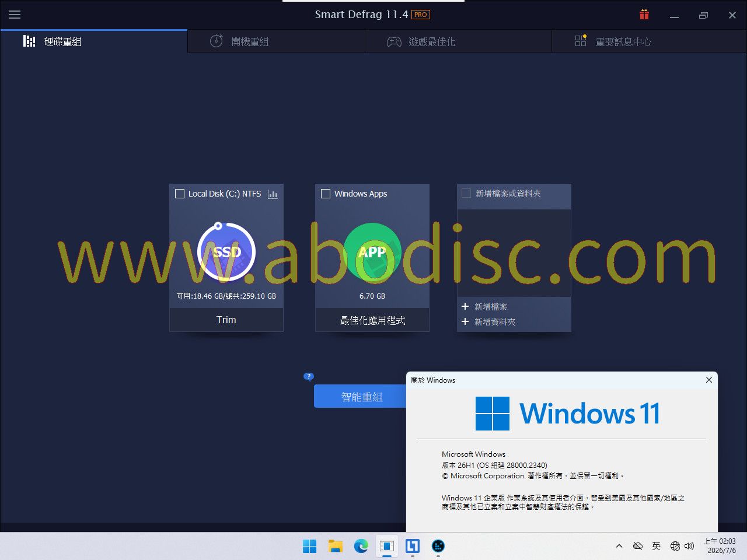Click the 6.70 GB size text
This screenshot has height=560, width=747.
372,296
